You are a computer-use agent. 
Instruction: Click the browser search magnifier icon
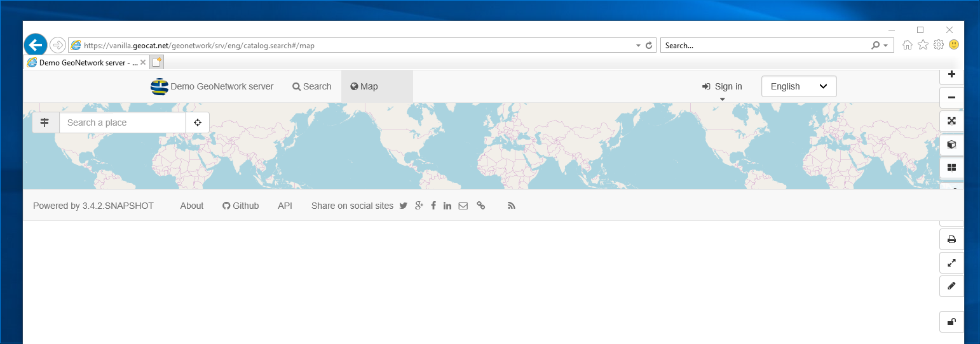coord(875,46)
